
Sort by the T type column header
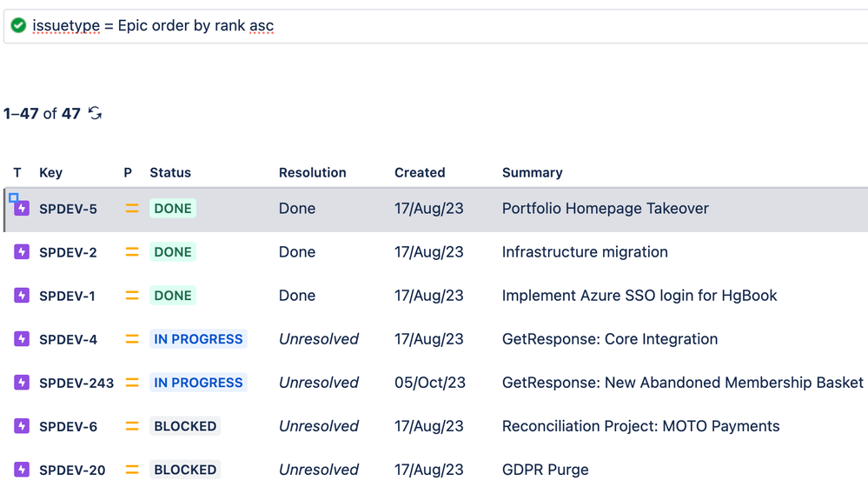pyautogui.click(x=17, y=173)
